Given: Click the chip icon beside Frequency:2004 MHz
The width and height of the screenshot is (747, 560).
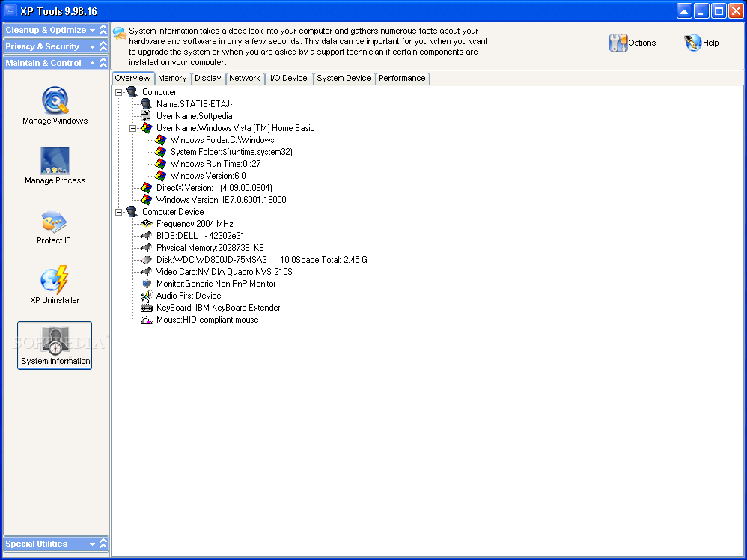Looking at the screenshot, I should (x=146, y=224).
